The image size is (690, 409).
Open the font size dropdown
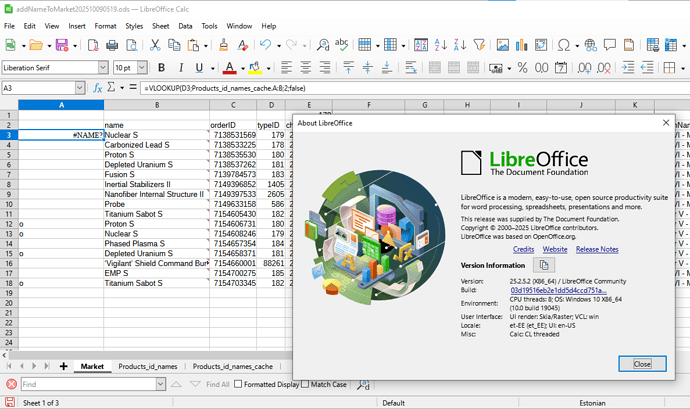(140, 67)
